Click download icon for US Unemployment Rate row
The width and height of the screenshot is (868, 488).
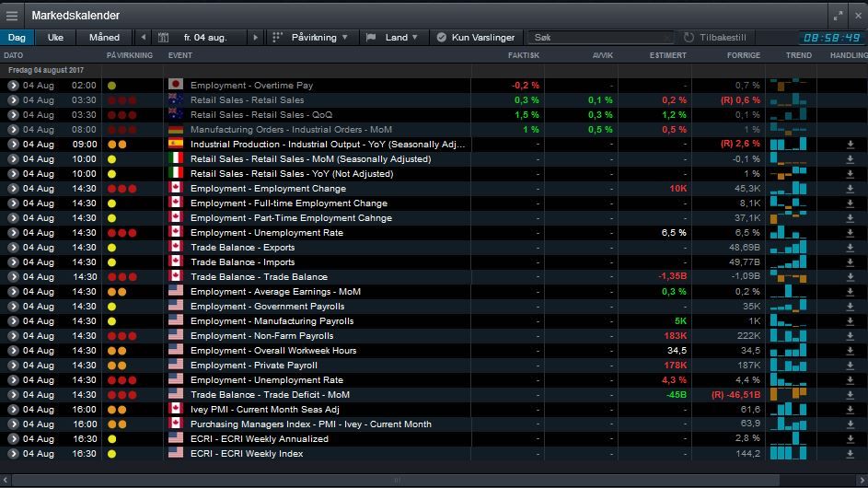851,380
